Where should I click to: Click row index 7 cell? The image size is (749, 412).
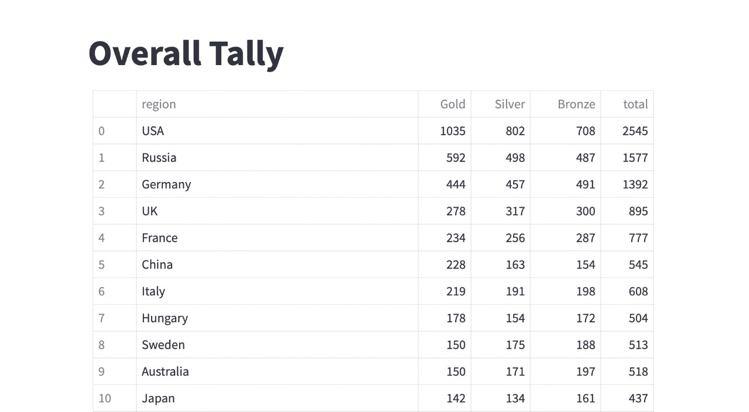[x=115, y=318]
